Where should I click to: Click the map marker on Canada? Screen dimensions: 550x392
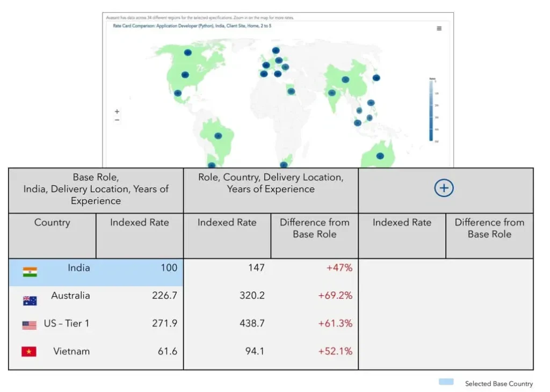(188, 53)
